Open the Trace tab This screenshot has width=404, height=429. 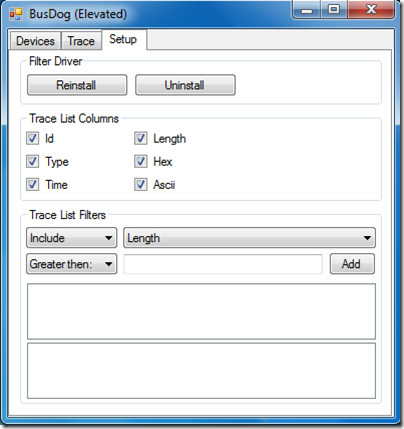click(x=81, y=41)
